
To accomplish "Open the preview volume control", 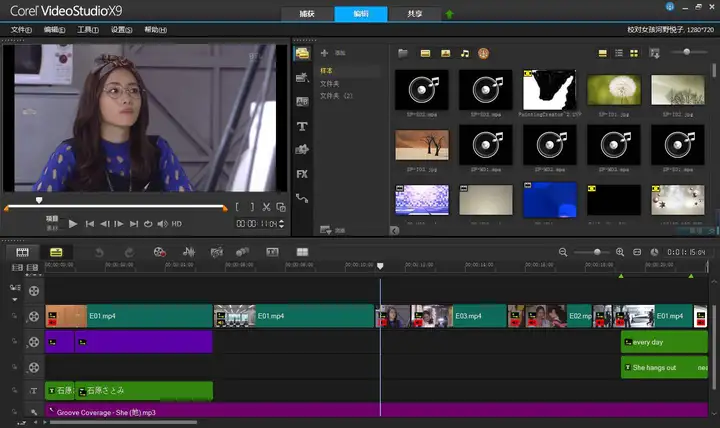I will pyautogui.click(x=162, y=224).
